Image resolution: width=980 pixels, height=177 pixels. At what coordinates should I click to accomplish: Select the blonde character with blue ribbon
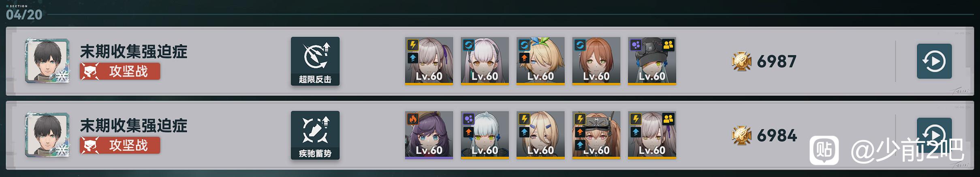pyautogui.click(x=540, y=61)
